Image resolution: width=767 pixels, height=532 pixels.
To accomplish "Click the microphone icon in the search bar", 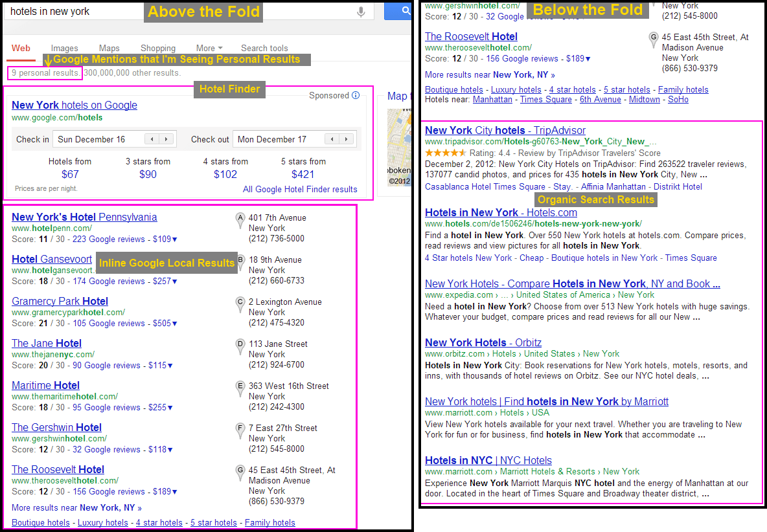I will 360,11.
